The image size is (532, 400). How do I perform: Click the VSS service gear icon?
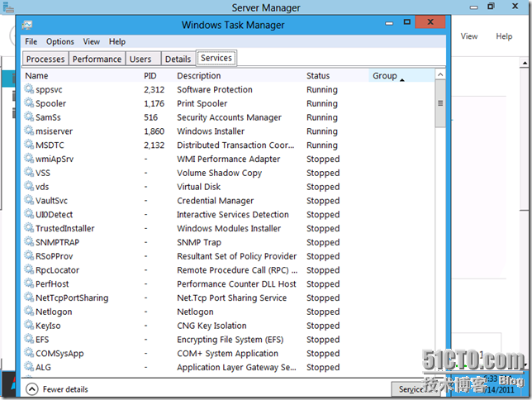(x=29, y=173)
